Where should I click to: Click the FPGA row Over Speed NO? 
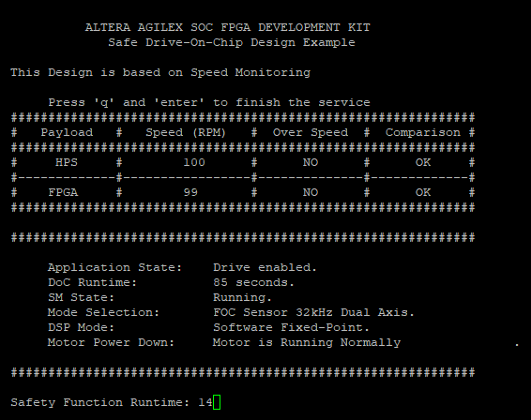click(311, 192)
